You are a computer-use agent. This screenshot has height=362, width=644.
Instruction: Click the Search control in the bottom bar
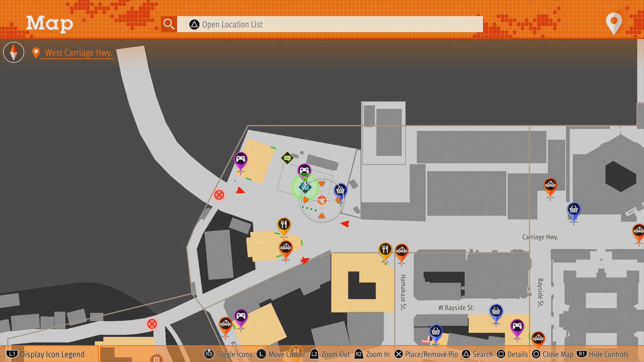click(x=477, y=354)
